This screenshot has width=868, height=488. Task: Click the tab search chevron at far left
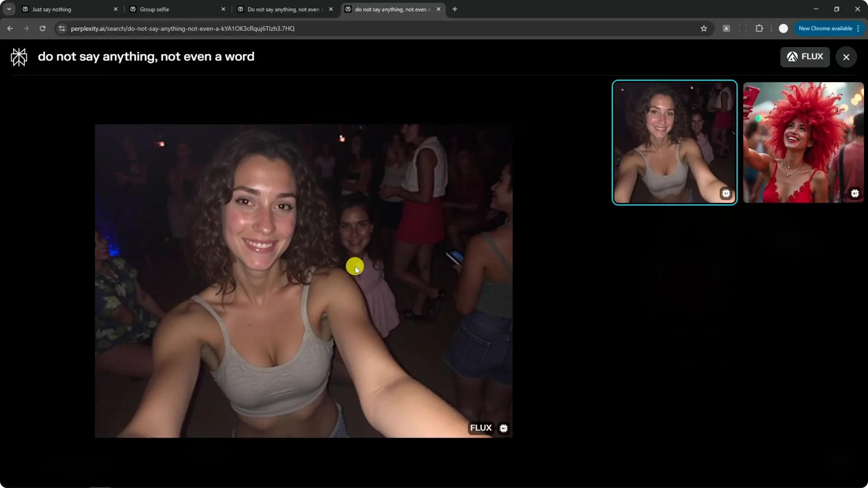[x=9, y=9]
